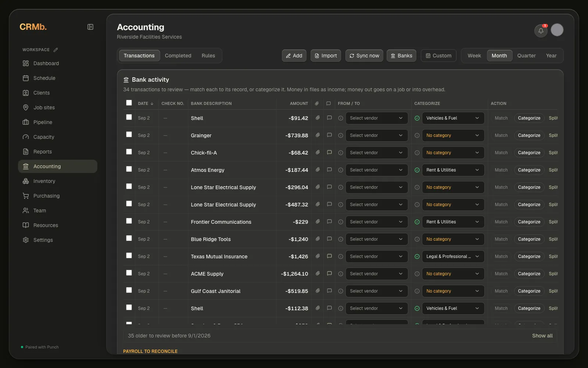Screen dimensions: 588x368
Task: Select the Quarter period tab
Action: 526,56
